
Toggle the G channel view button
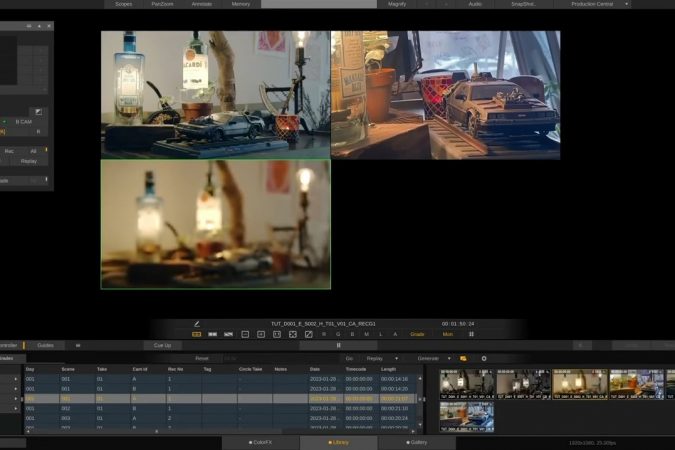(x=338, y=334)
